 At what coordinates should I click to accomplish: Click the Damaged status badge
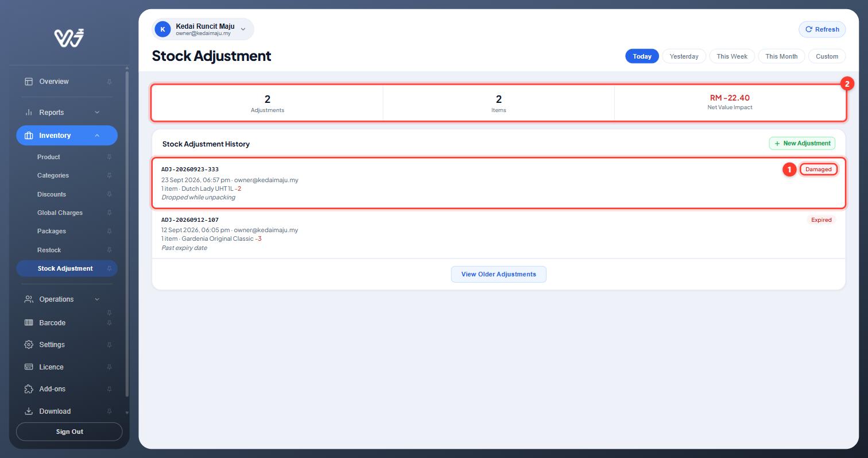(818, 170)
